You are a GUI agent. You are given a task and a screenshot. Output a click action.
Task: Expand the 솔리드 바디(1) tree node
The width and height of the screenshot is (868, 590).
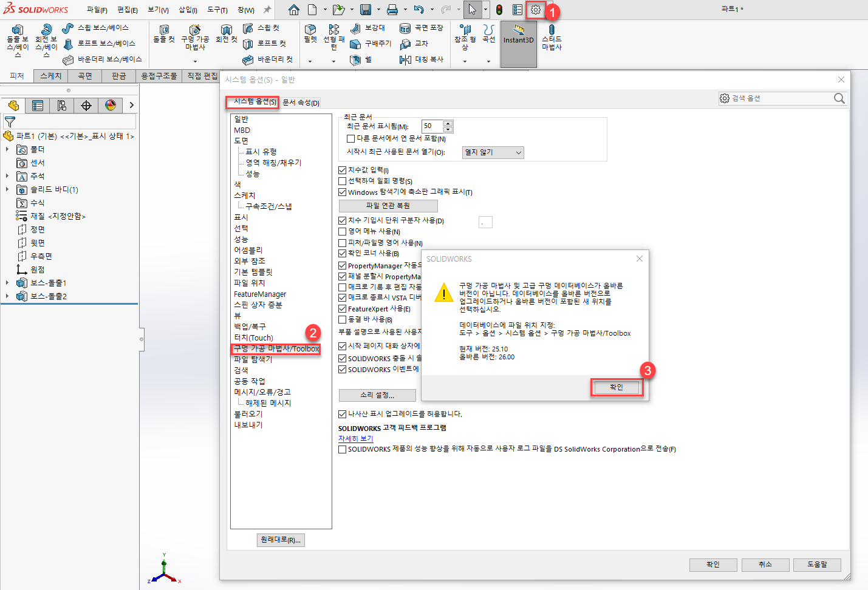(7, 189)
